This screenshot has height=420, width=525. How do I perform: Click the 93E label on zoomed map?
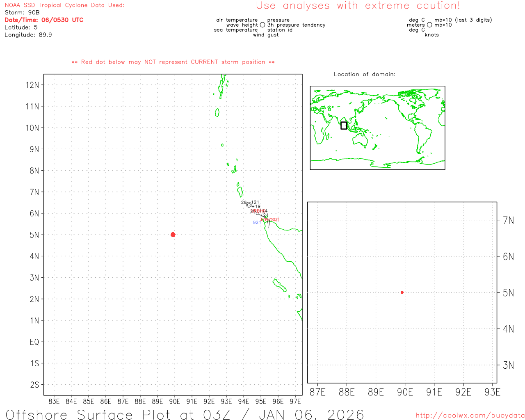coord(492,393)
